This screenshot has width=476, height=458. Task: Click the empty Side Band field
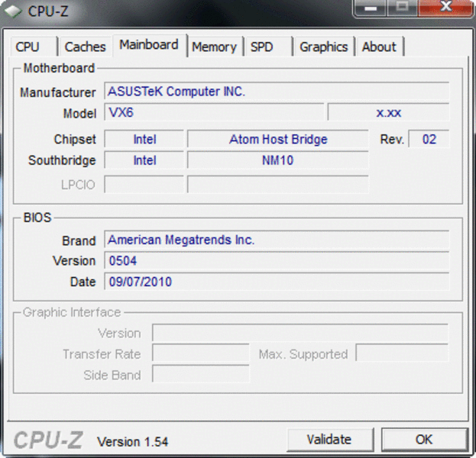[201, 374]
